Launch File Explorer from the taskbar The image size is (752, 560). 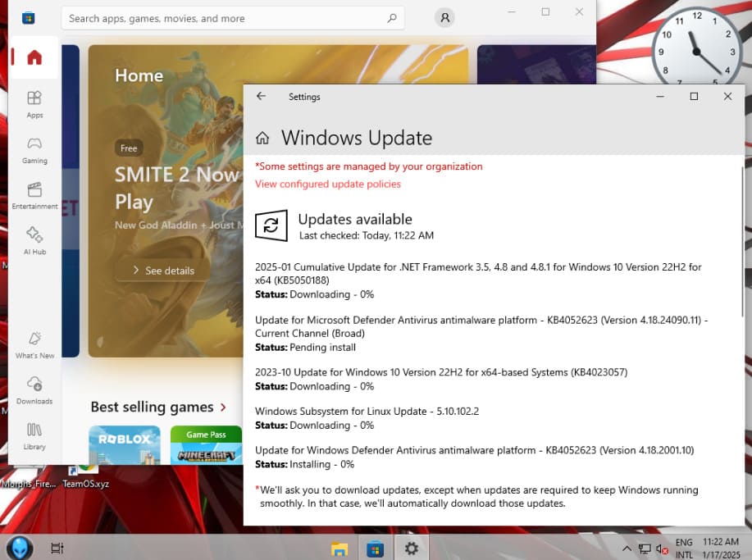(339, 548)
